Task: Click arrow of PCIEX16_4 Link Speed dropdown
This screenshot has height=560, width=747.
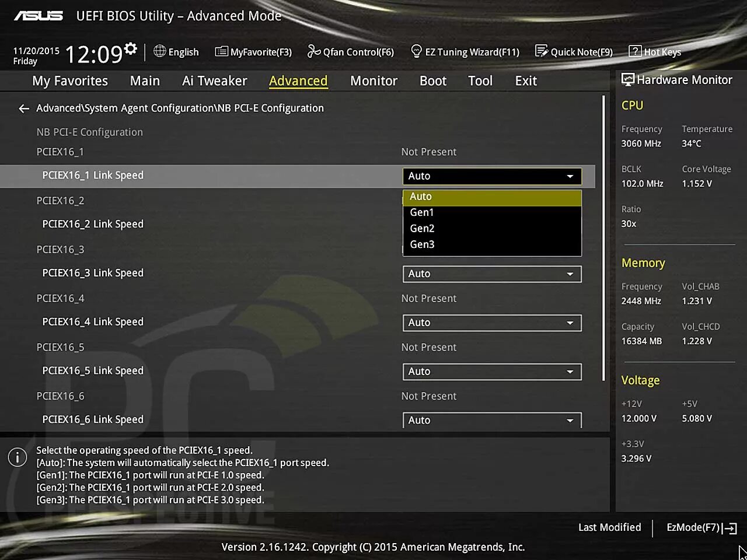Action: pyautogui.click(x=570, y=323)
